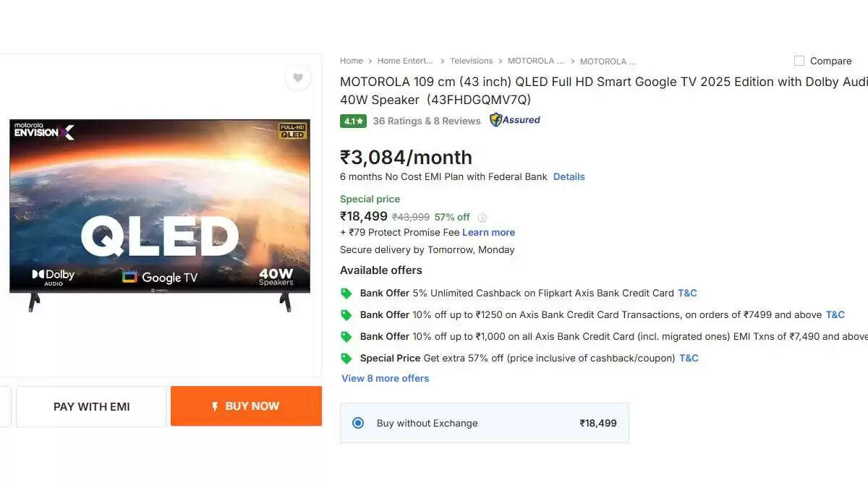The image size is (868, 488).
Task: Click green tag icon beside Special Price offer
Action: pyautogui.click(x=346, y=359)
